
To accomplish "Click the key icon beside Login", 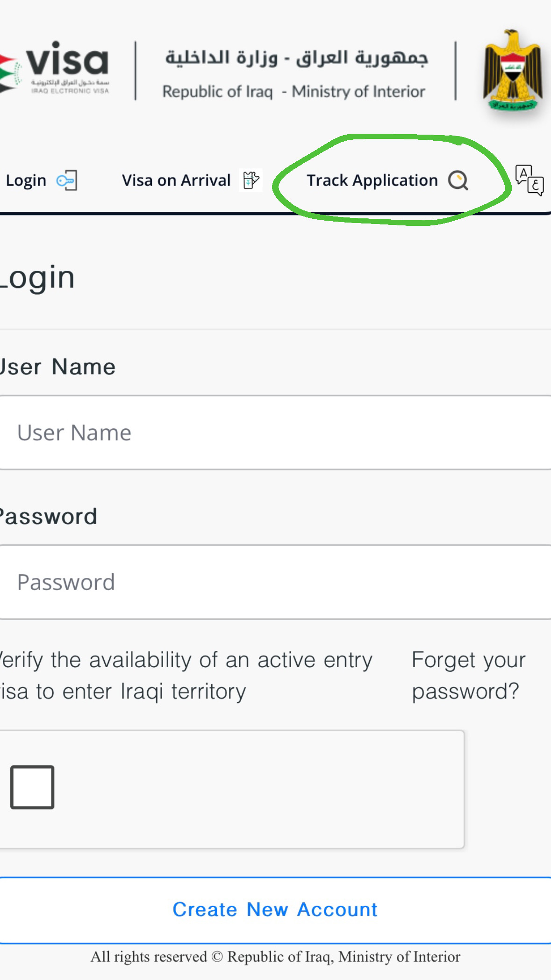I will tap(67, 180).
